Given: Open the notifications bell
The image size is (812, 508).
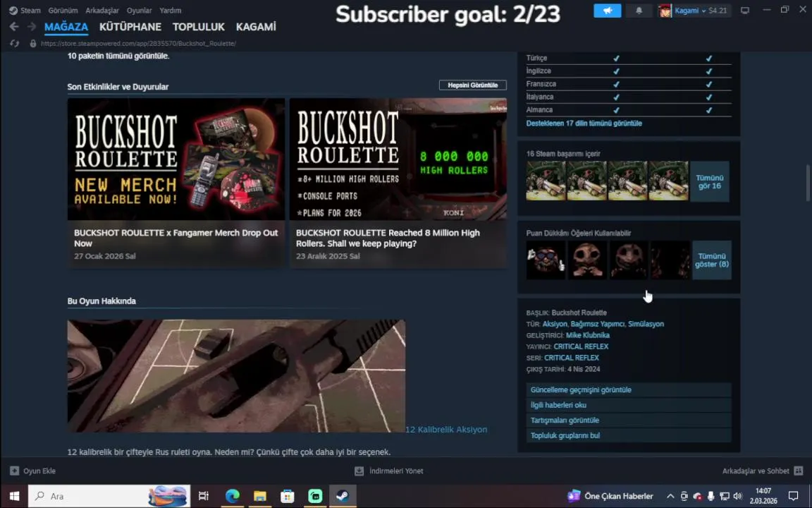Looking at the screenshot, I should point(639,11).
